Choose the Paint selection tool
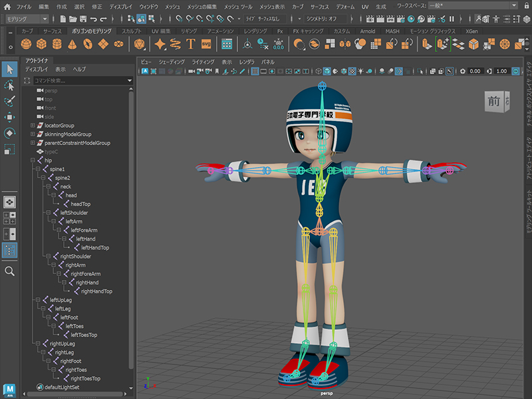The height and width of the screenshot is (399, 532). (10, 101)
